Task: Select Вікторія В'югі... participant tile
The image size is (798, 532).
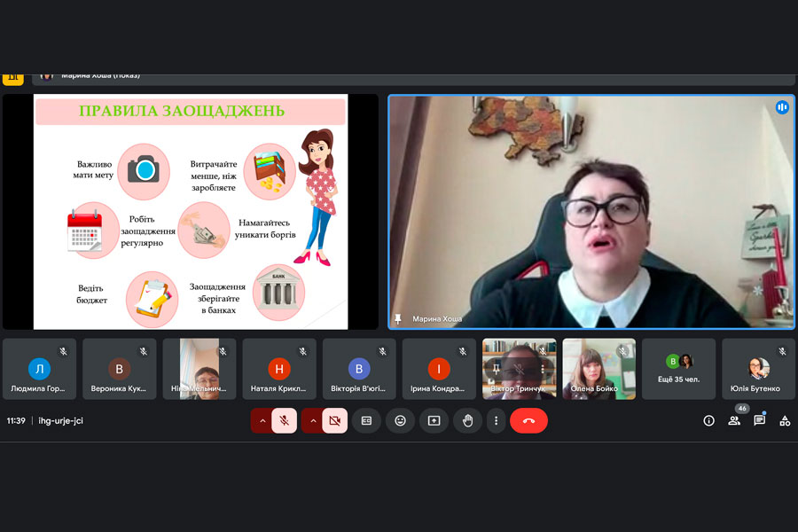Action: [x=359, y=369]
